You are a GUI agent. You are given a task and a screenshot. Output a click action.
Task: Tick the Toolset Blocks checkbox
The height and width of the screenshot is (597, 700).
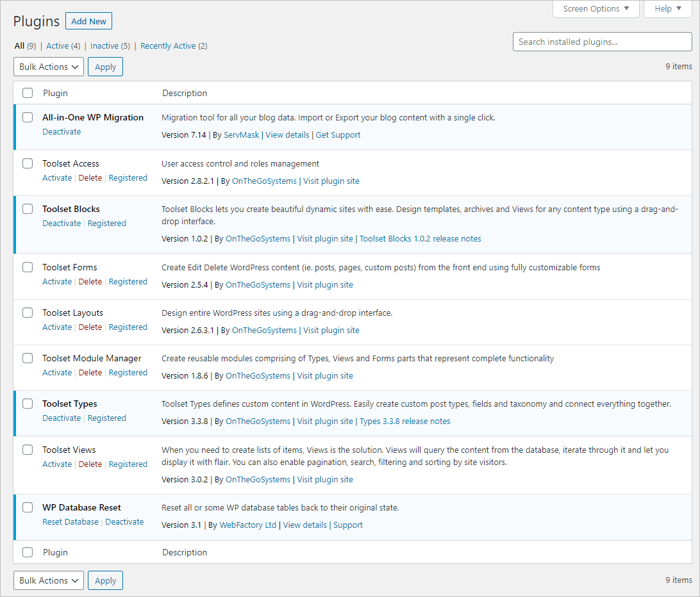point(28,209)
